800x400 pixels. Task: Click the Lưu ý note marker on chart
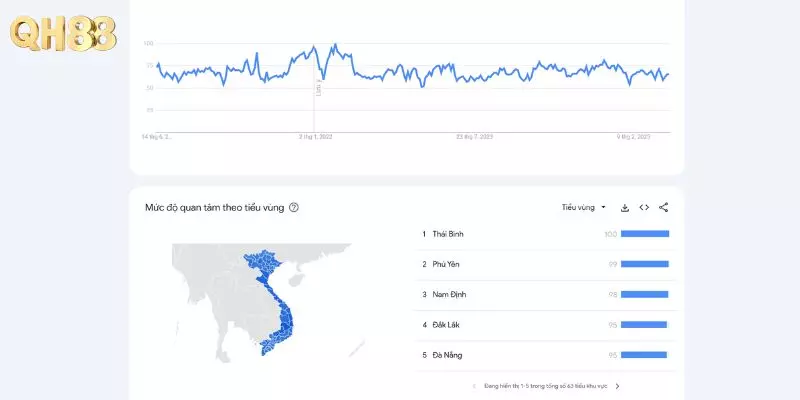318,88
